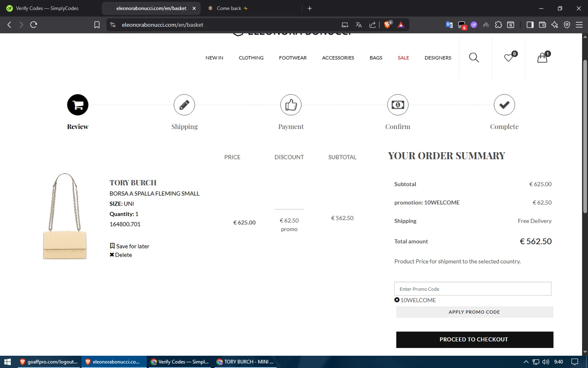This screenshot has height=368, width=588.
Task: Click BORSA A SPALLA FLEMING SMALL text
Action: pyautogui.click(x=154, y=193)
